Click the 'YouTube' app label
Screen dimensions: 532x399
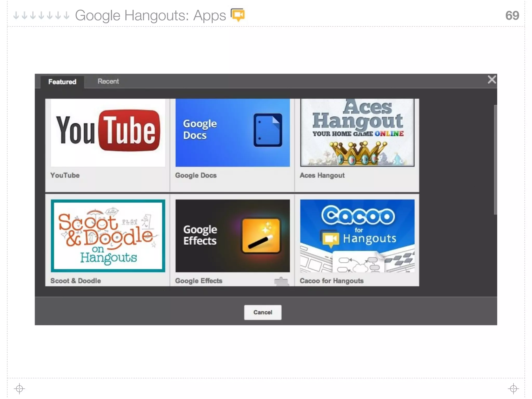65,175
